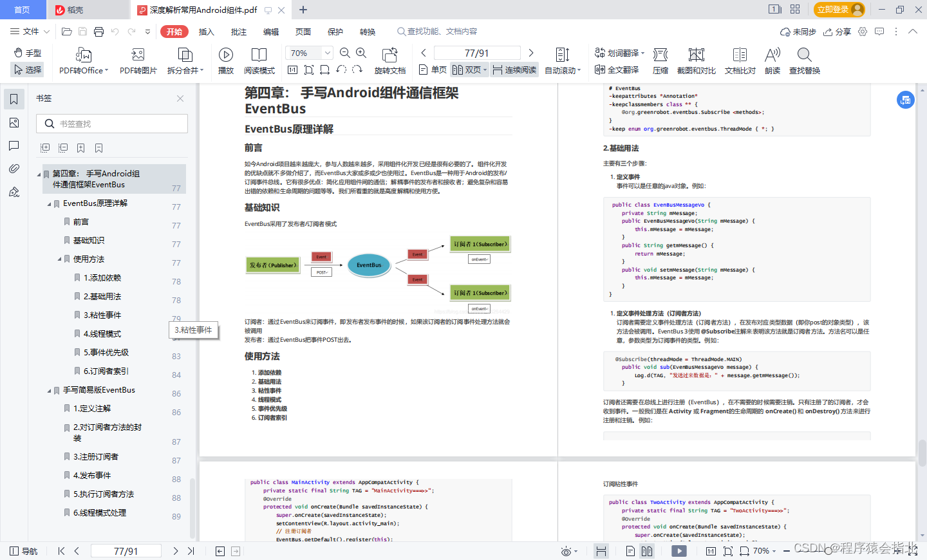
Task: Click the 立即登录 login button
Action: [839, 10]
